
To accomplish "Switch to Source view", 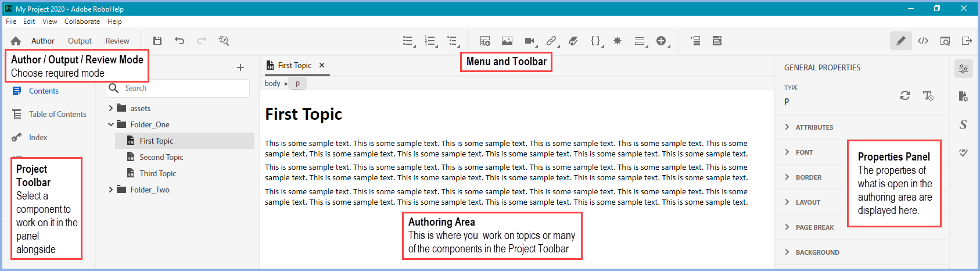I will [x=923, y=41].
